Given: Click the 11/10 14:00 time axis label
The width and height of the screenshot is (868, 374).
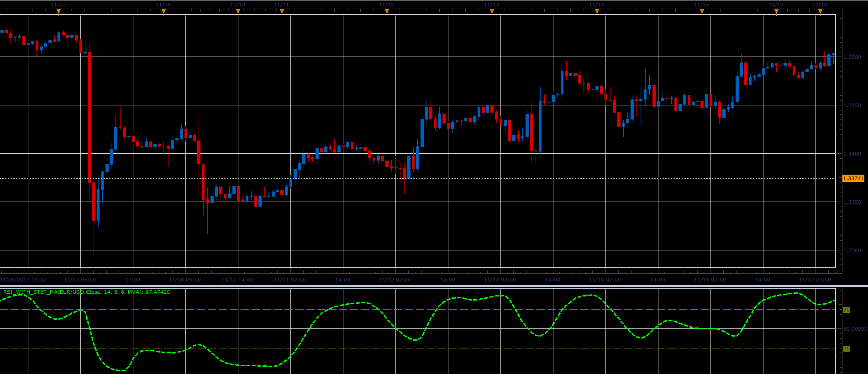Looking at the screenshot, I should point(237,280).
